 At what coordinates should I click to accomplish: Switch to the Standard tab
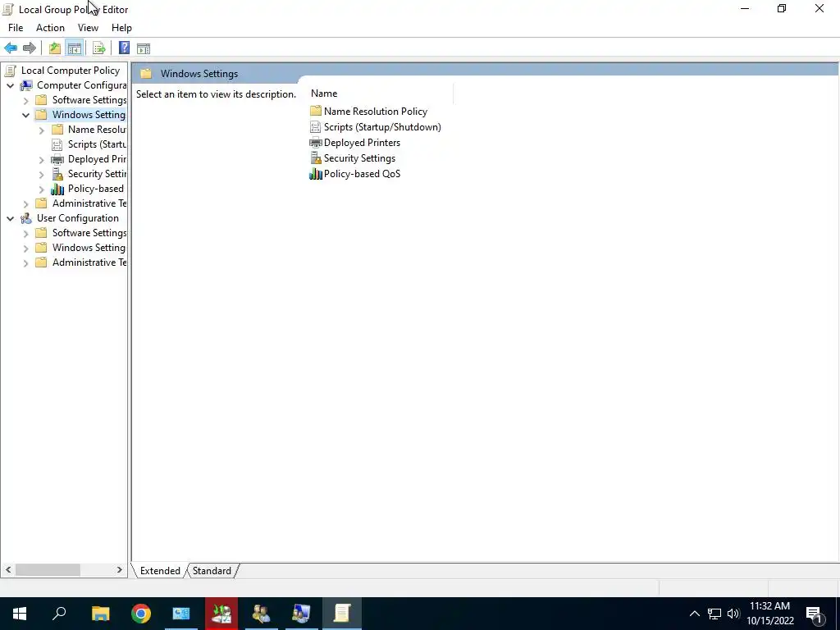[212, 571]
